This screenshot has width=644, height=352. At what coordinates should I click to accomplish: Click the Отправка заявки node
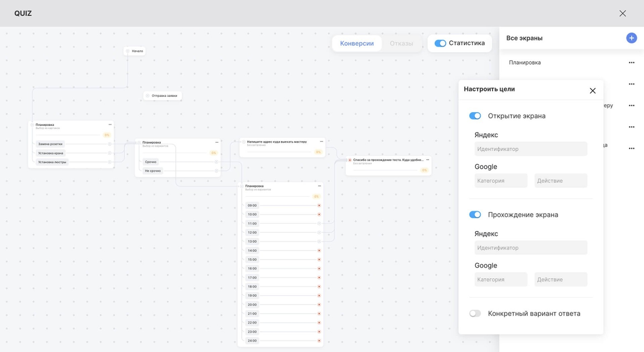point(163,96)
